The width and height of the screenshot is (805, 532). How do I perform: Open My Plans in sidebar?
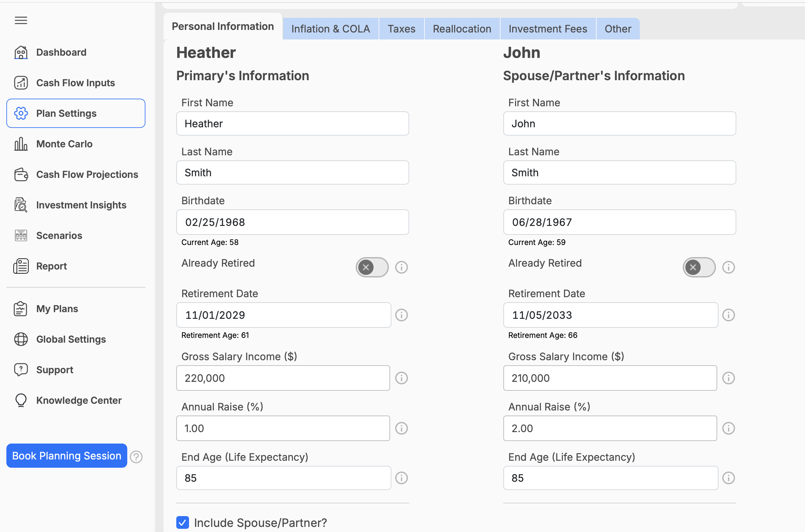pos(57,309)
